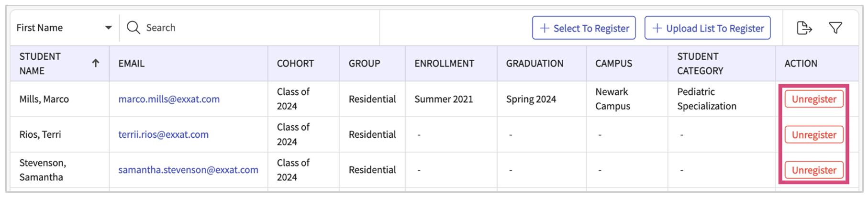Open marco.mills@exxat.com email link
This screenshot has height=198, width=868.
tap(169, 99)
